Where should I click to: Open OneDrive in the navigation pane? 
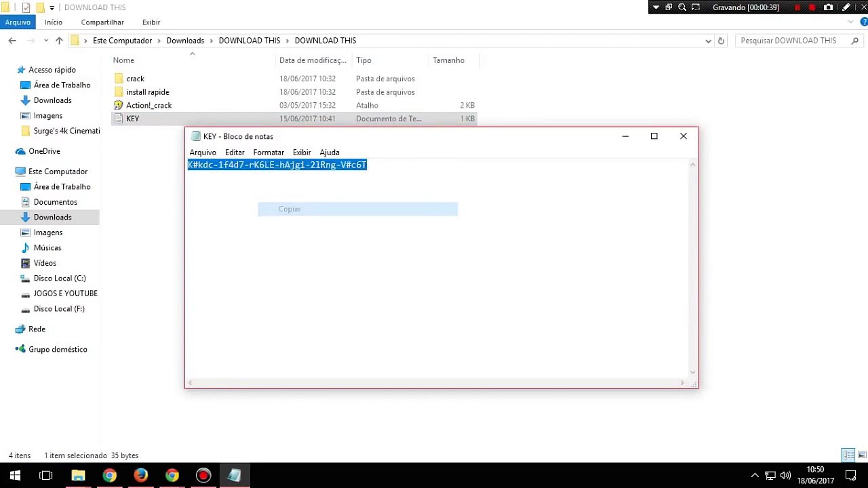click(x=44, y=151)
